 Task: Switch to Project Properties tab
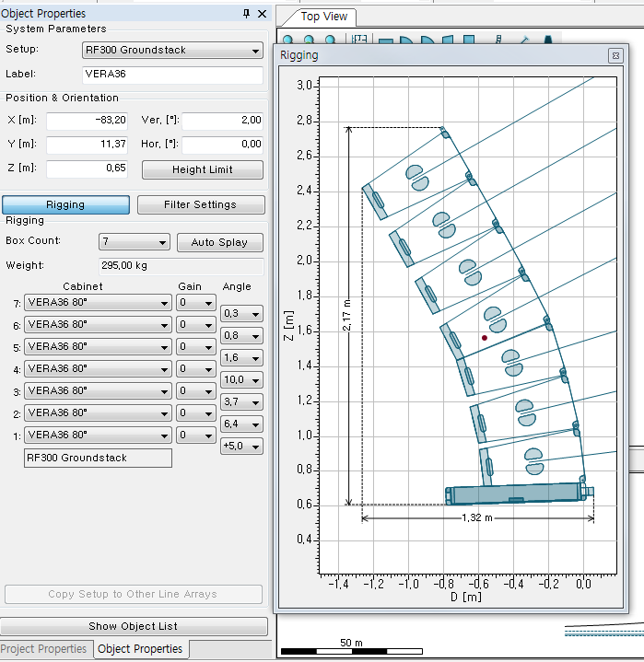[44, 649]
